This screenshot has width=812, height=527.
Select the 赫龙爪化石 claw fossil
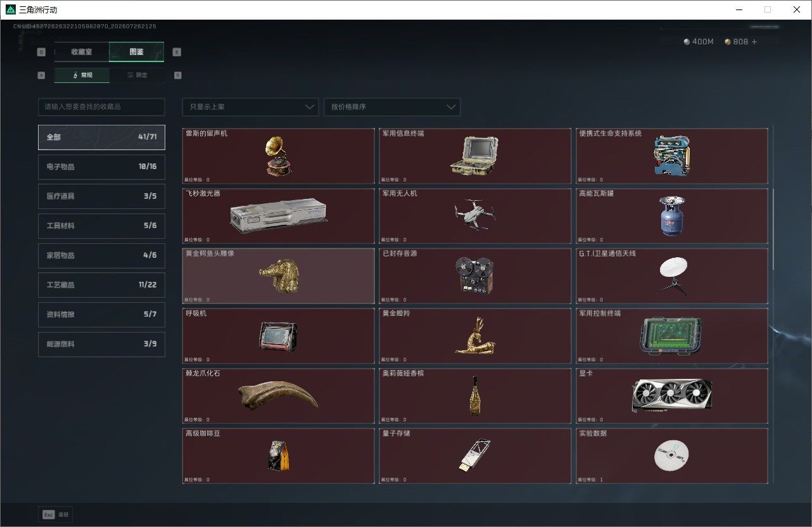pyautogui.click(x=278, y=396)
